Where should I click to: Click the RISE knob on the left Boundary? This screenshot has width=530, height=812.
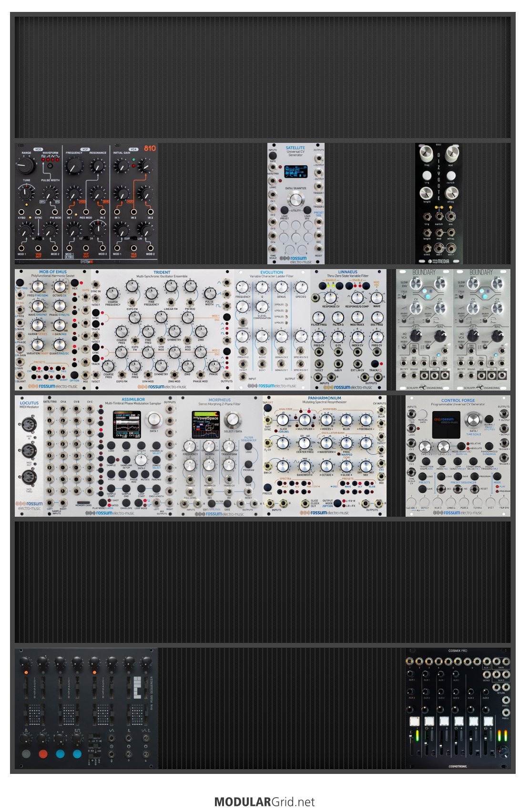[417, 284]
